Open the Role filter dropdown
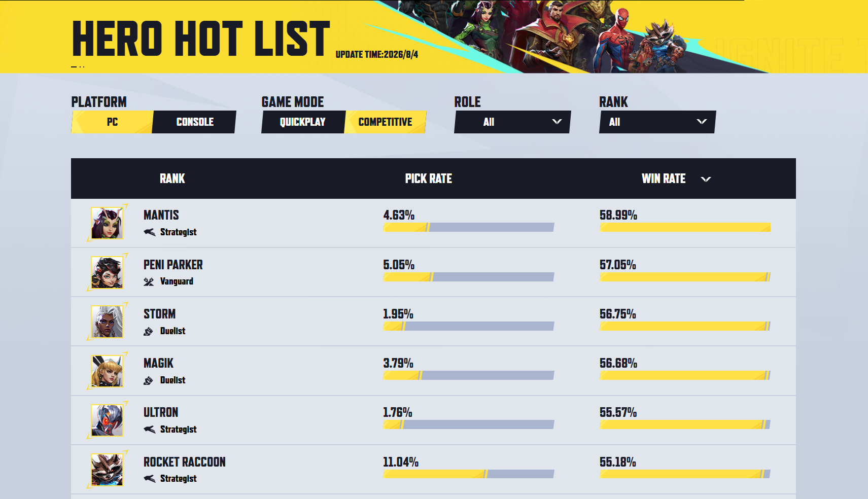Screen dimensions: 868x499 click(x=512, y=122)
